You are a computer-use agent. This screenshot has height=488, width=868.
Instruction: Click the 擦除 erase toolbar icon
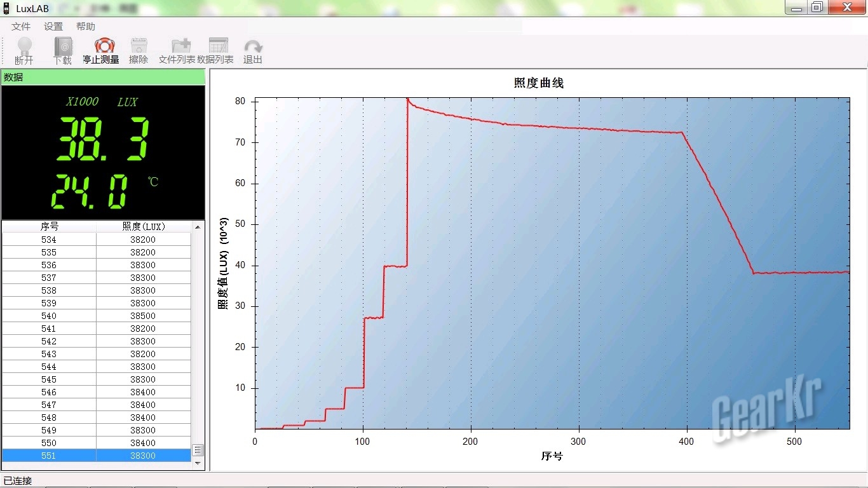tap(139, 47)
